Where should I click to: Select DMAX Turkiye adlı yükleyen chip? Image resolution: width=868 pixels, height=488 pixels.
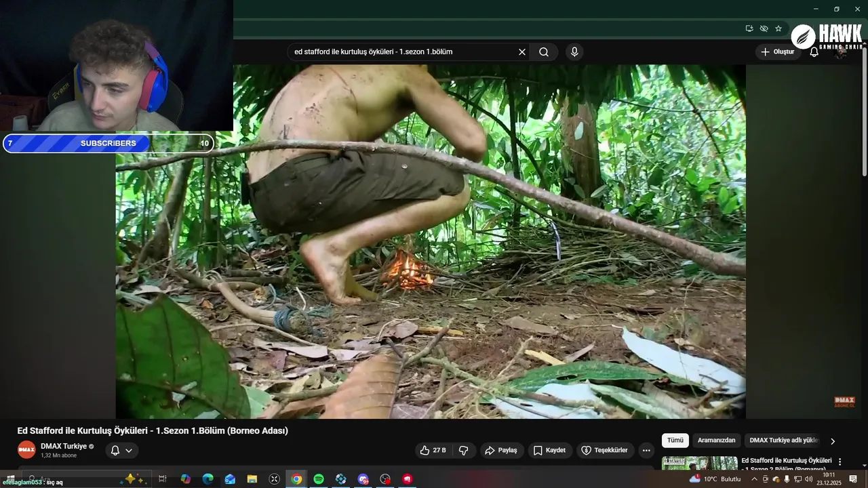783,440
